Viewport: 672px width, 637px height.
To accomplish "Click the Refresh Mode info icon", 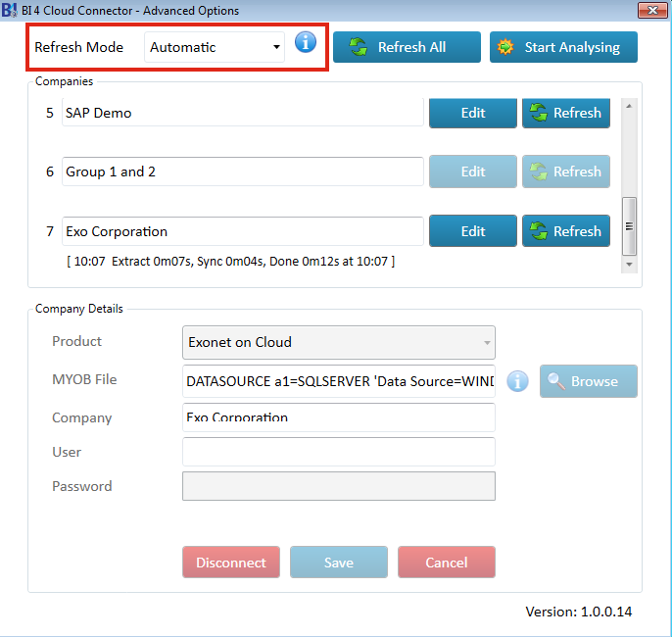I will (x=306, y=42).
